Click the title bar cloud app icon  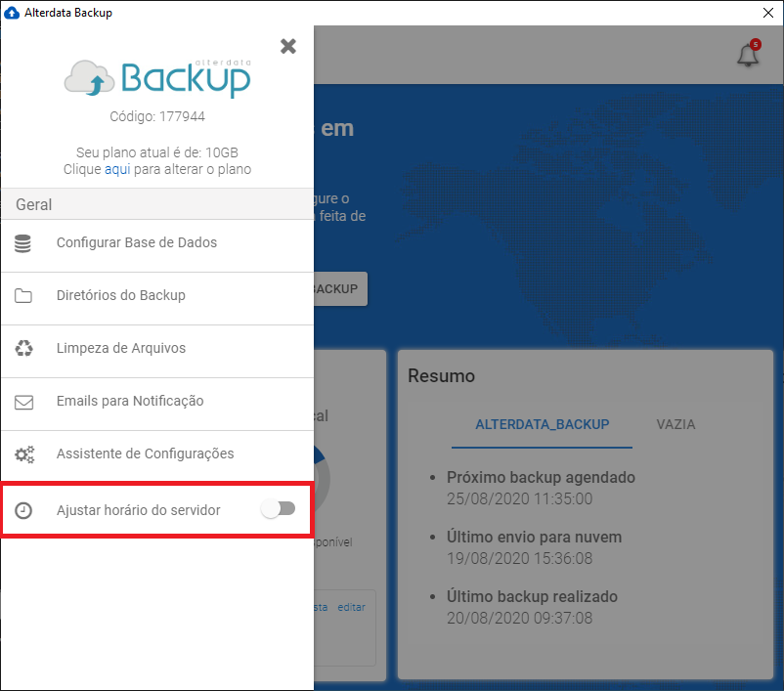tap(12, 13)
